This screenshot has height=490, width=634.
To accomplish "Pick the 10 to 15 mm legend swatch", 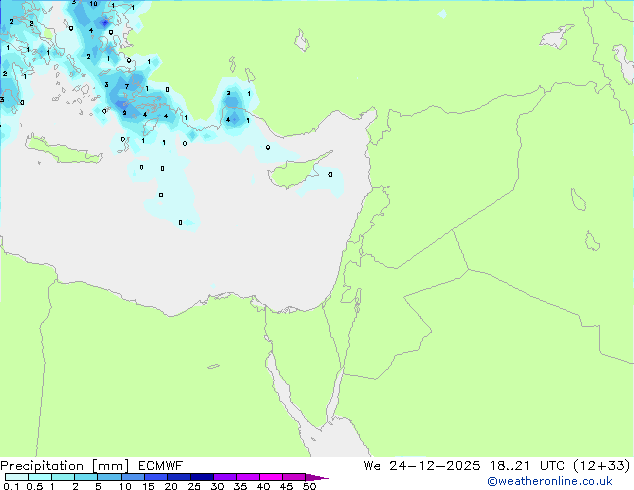I will point(132,477).
